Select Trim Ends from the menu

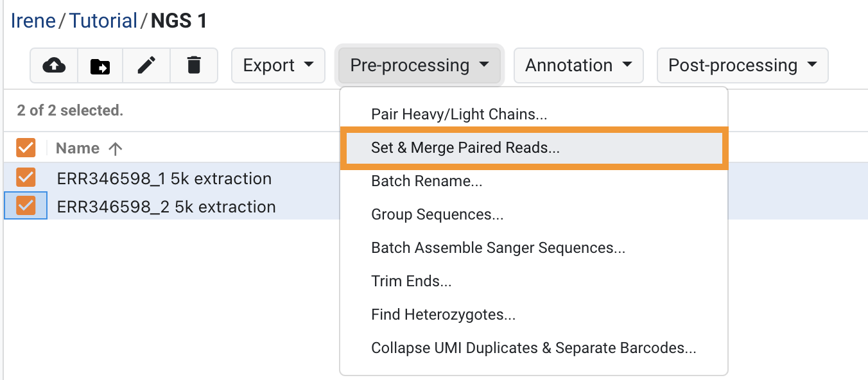tap(412, 281)
